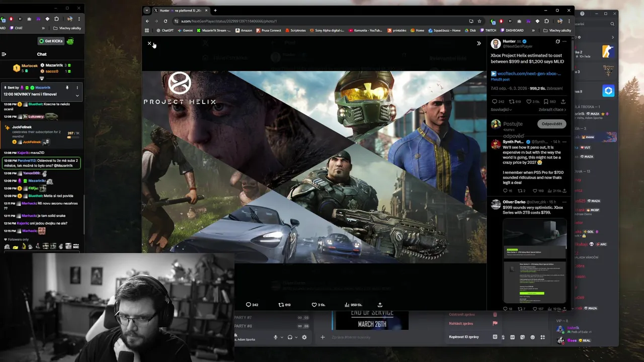Open the wccftech.com article link
644x362 pixels.
[x=529, y=73]
